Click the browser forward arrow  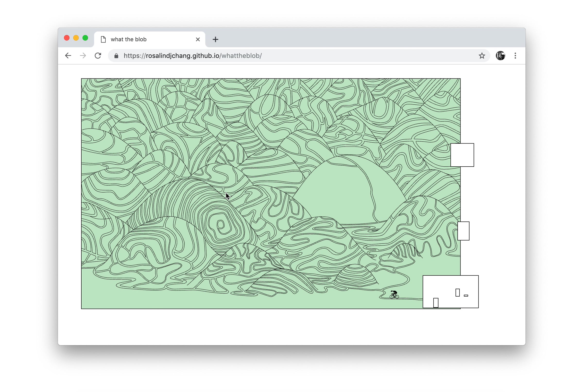pyautogui.click(x=83, y=56)
